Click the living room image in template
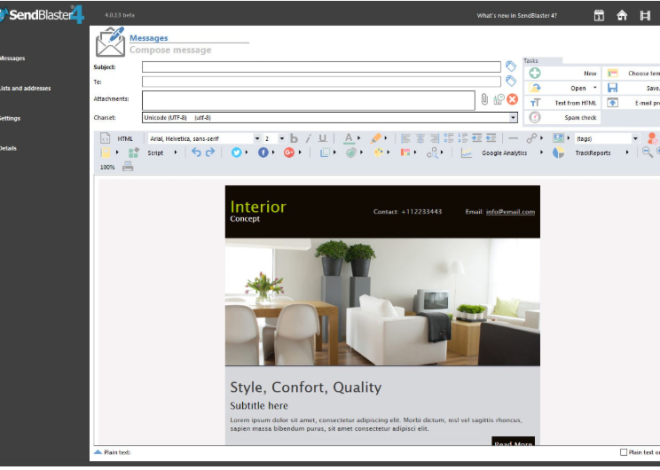 pos(382,302)
